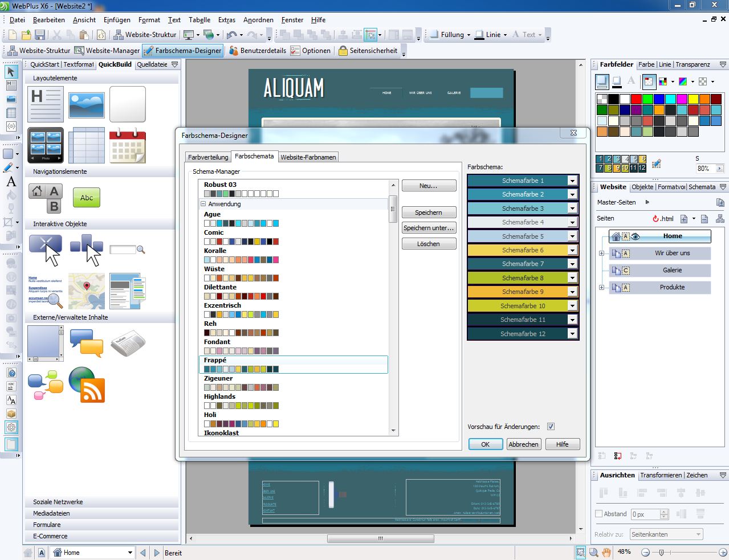Screen dimensions: 729x560
Task: Open the Schemafarbe 1 color dropdown
Action: [x=573, y=181]
